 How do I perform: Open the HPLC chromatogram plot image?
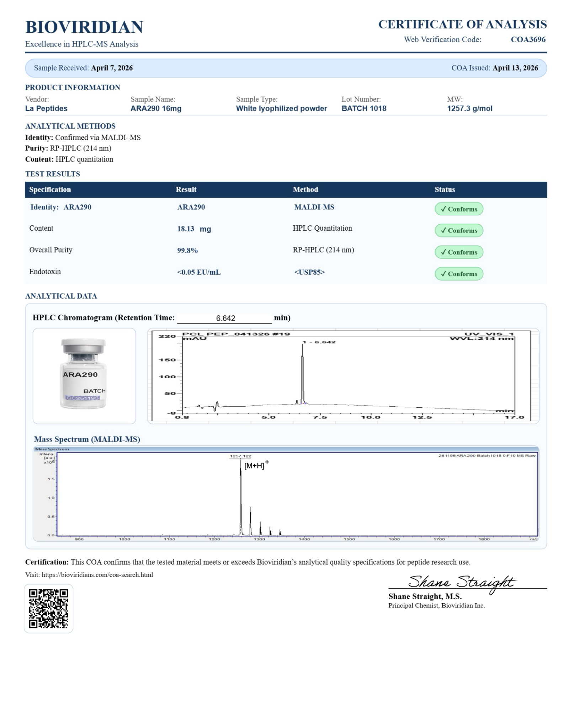point(343,376)
